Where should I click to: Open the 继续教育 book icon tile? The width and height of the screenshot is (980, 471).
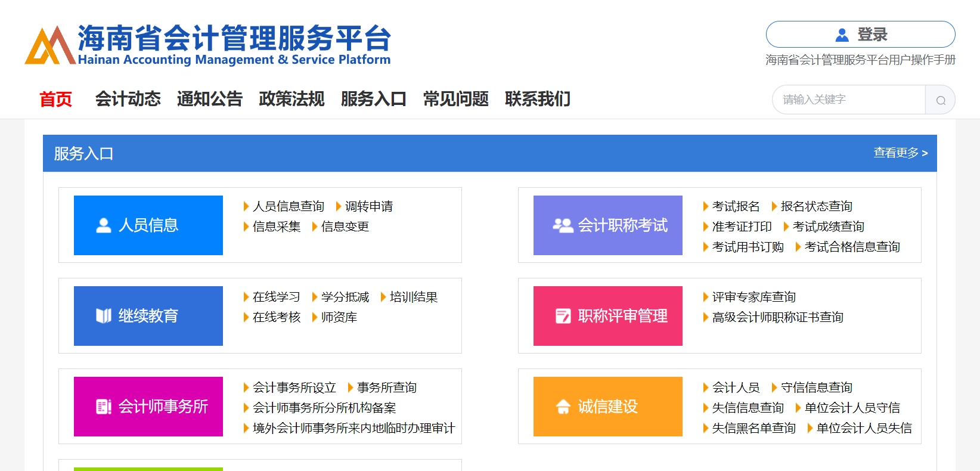(x=148, y=316)
